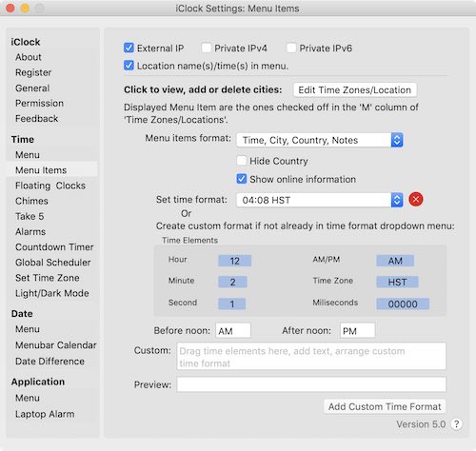Open the help question mark button
Image resolution: width=476 pixels, height=451 pixels.
pos(456,424)
